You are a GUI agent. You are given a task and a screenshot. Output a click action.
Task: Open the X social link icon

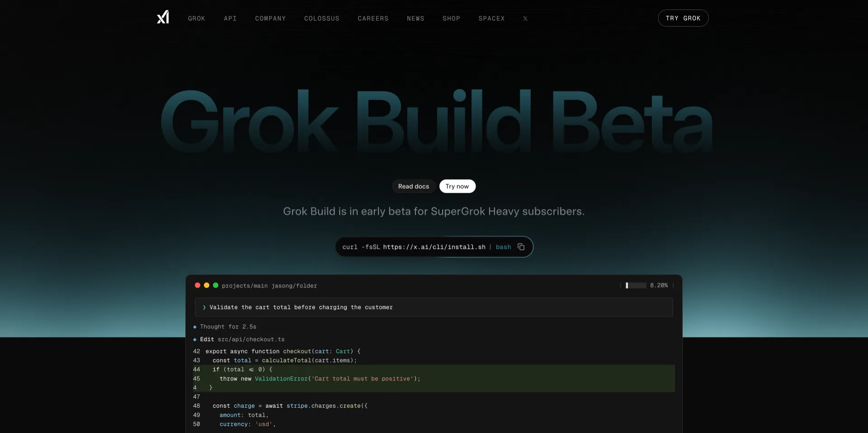point(525,19)
